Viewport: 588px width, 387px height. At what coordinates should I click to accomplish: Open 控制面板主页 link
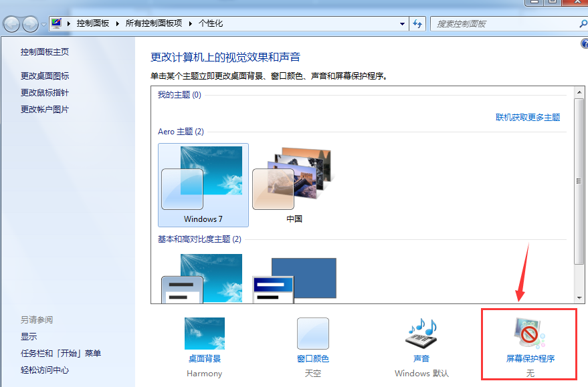[45, 52]
